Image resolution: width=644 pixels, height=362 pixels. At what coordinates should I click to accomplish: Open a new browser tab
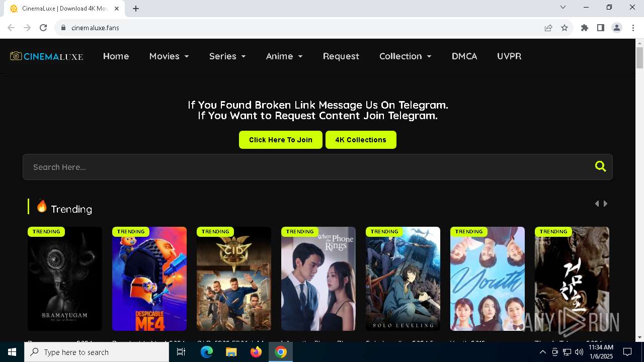(x=136, y=9)
